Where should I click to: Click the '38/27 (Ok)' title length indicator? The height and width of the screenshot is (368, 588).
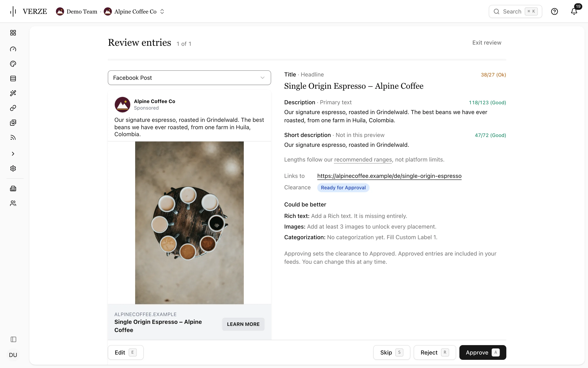pyautogui.click(x=493, y=75)
